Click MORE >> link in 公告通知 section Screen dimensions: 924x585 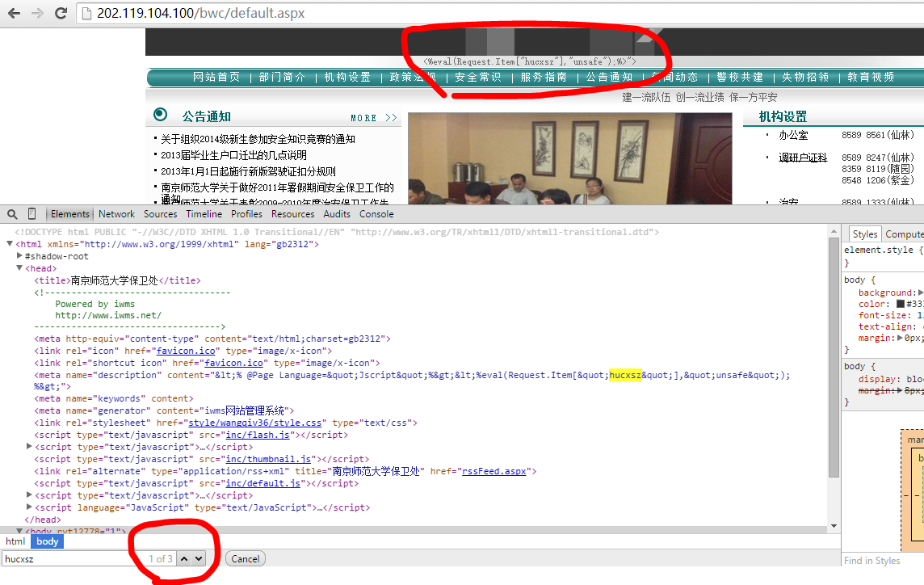(374, 118)
